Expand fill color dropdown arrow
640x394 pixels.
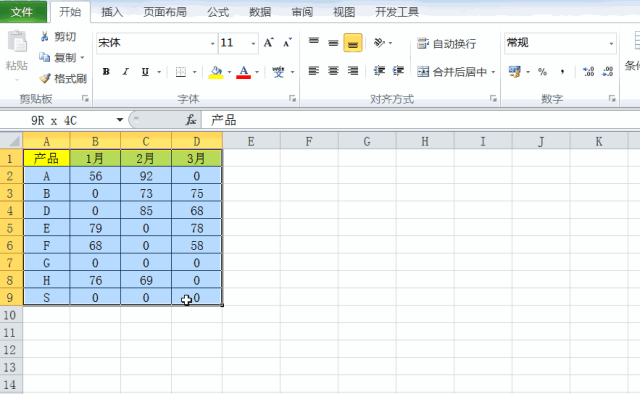pyautogui.click(x=229, y=72)
